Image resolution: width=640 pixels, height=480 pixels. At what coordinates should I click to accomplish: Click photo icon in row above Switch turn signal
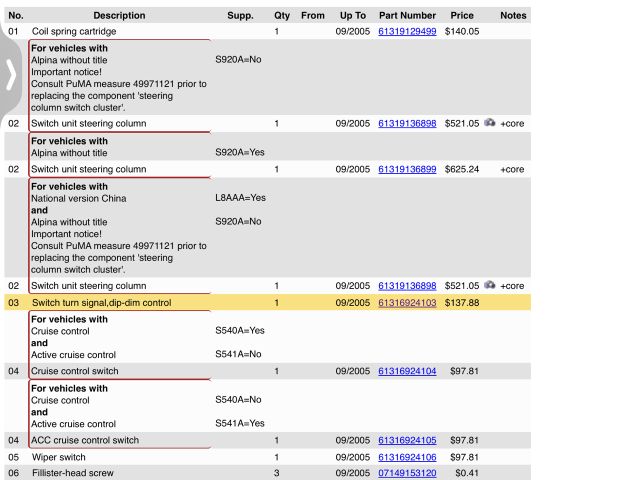tap(490, 286)
